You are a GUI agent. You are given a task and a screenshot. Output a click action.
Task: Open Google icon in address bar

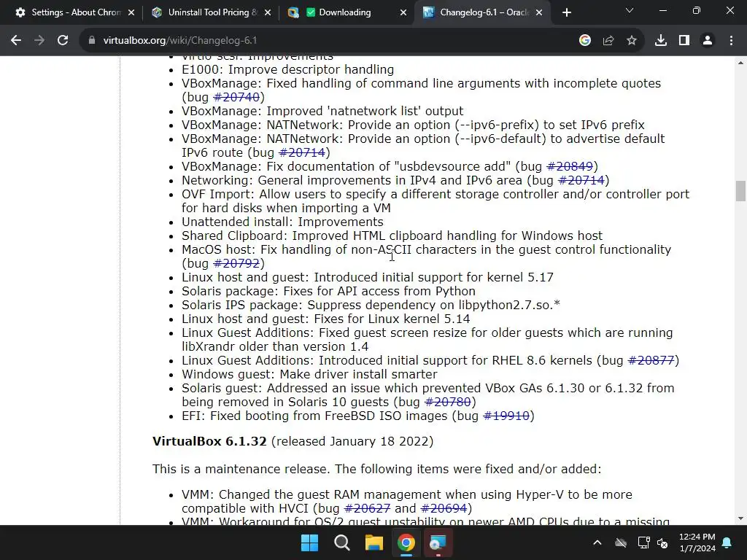[x=585, y=41]
